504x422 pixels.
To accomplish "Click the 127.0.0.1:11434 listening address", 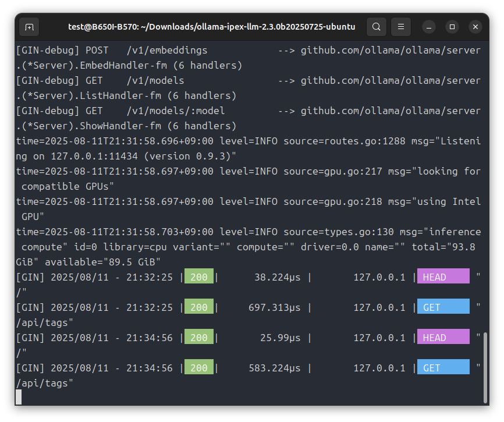I will (94, 157).
